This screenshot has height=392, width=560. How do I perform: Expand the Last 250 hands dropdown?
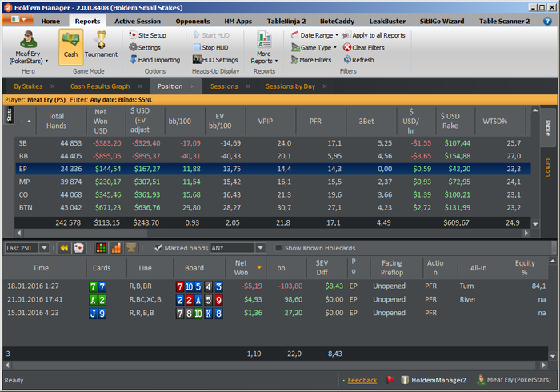(x=44, y=248)
